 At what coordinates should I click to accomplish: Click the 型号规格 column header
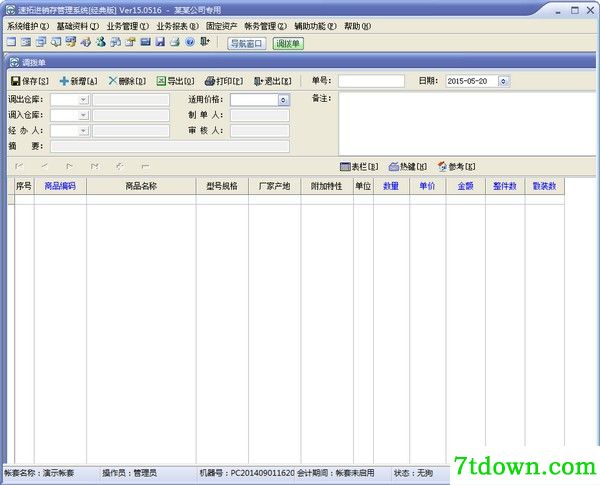[222, 186]
